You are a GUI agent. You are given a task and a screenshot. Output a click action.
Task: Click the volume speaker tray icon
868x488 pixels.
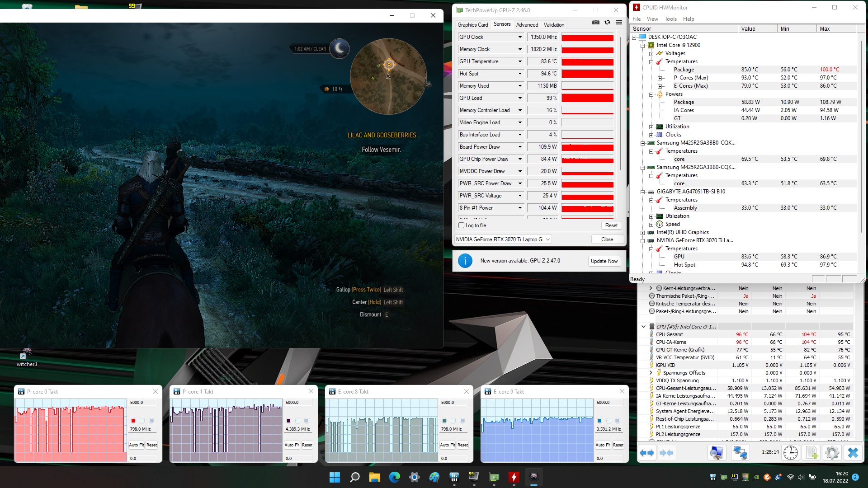point(801,477)
